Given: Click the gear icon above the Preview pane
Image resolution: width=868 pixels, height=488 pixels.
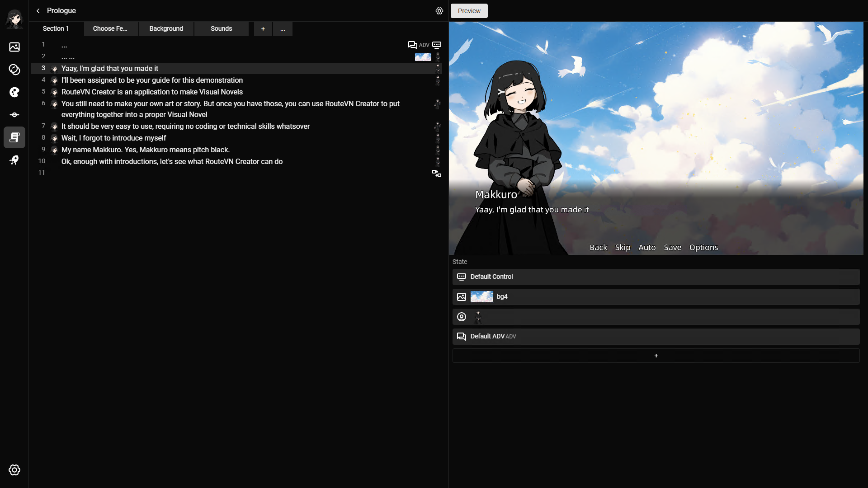Looking at the screenshot, I should (439, 11).
